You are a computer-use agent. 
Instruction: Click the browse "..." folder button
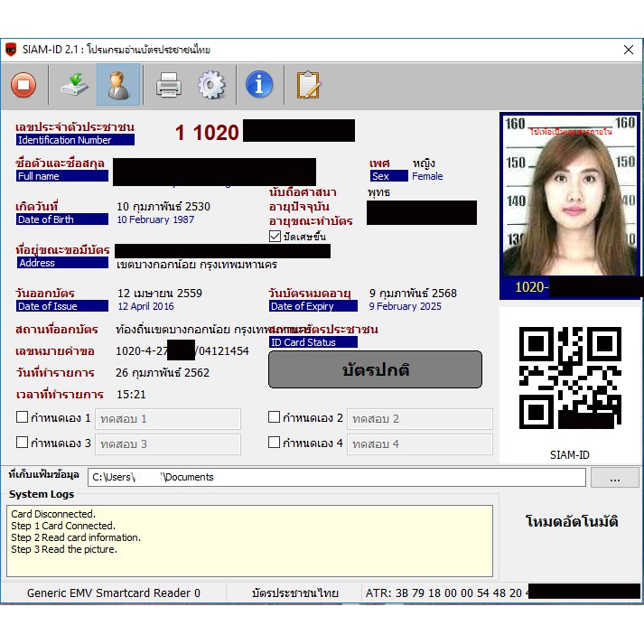point(614,477)
